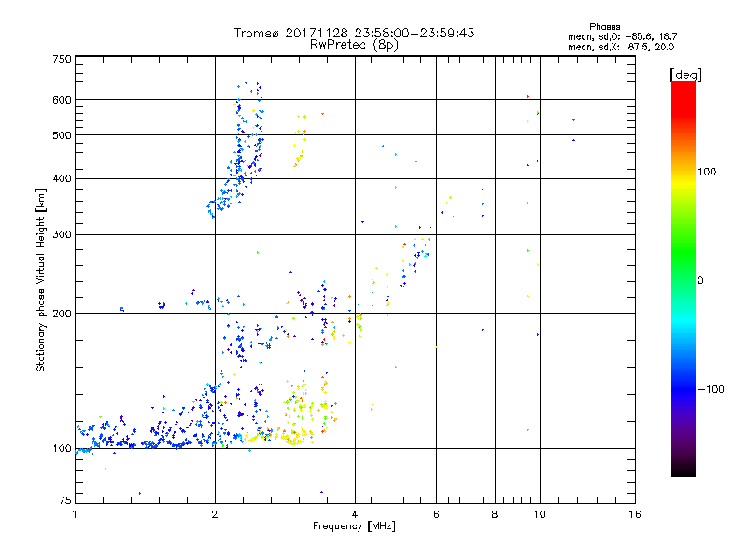Click the '16' frequency axis tick label
Screen dimensions: 747x560
tap(635, 514)
